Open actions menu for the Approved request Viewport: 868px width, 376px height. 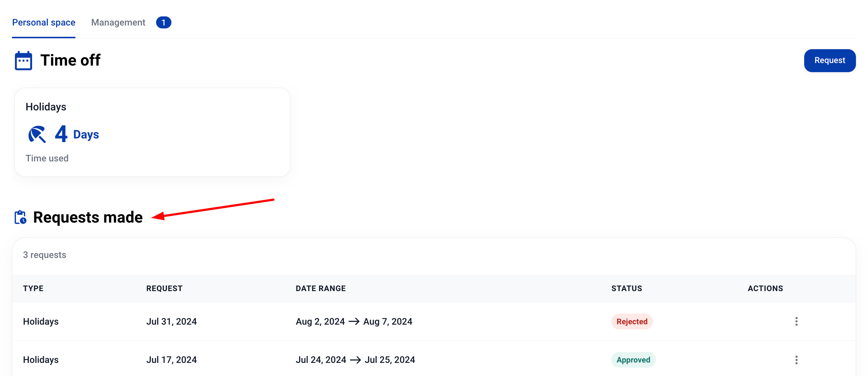tap(796, 360)
